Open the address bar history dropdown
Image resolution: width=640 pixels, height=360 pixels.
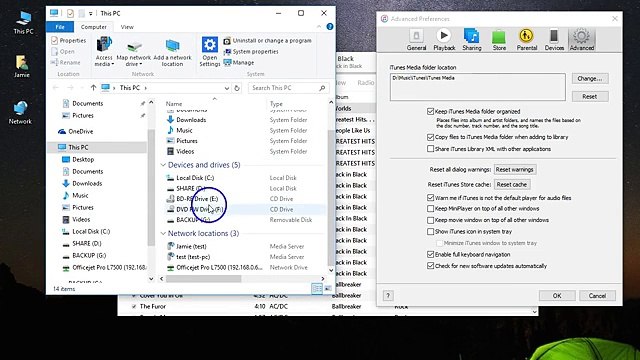pos(227,88)
